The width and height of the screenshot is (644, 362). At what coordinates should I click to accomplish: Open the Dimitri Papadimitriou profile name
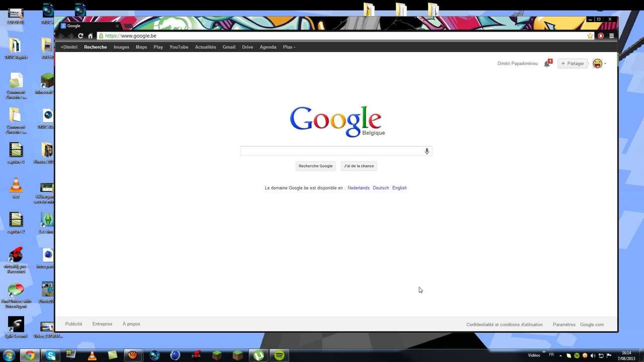[518, 64]
